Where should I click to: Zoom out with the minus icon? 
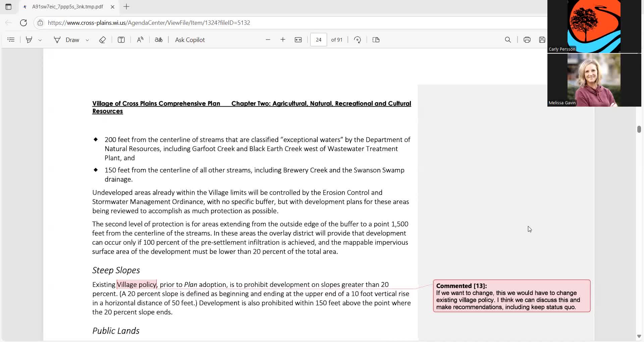click(x=268, y=40)
